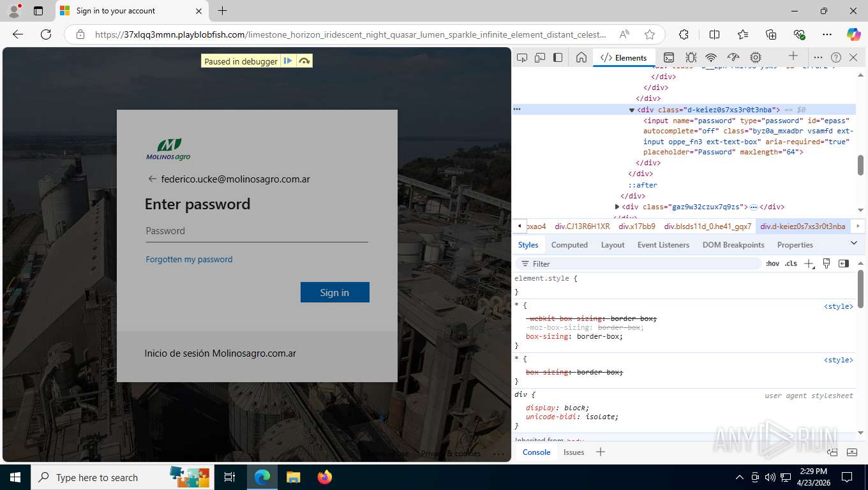Open Firefox from the taskbar
The height and width of the screenshot is (490, 868).
point(325,477)
